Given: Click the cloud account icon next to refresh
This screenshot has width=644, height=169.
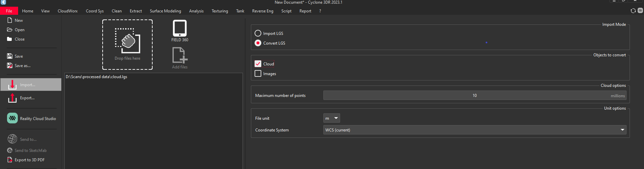Looking at the screenshot, I should tap(640, 10).
